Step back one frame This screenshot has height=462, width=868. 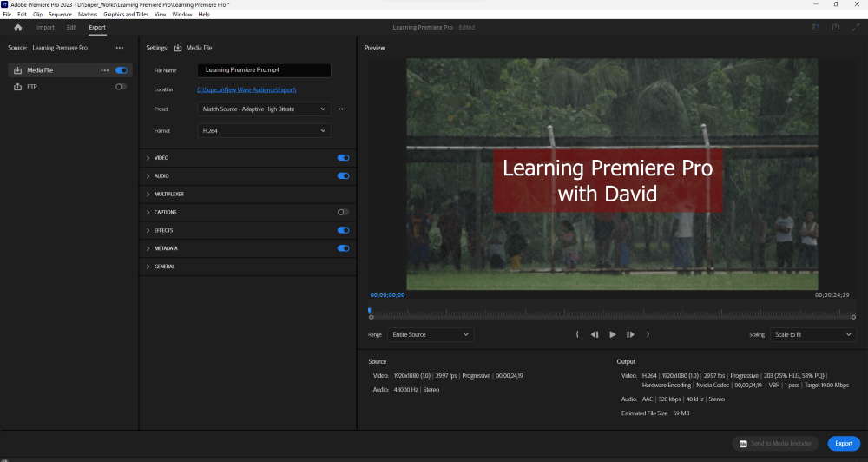coord(595,334)
